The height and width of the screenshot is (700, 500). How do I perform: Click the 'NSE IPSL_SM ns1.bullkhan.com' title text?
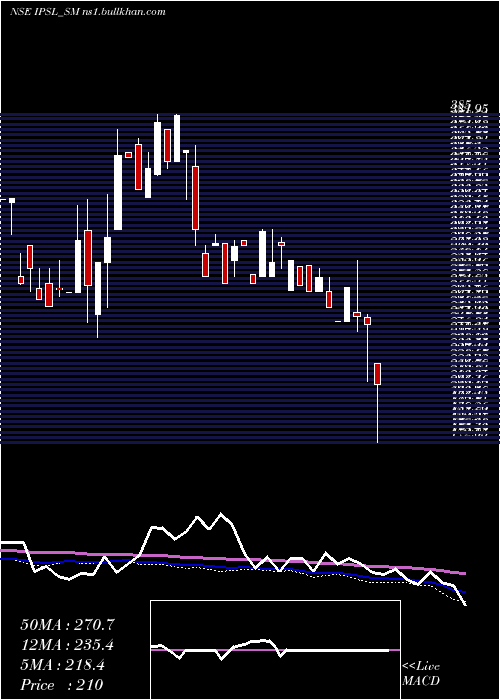(x=87, y=12)
